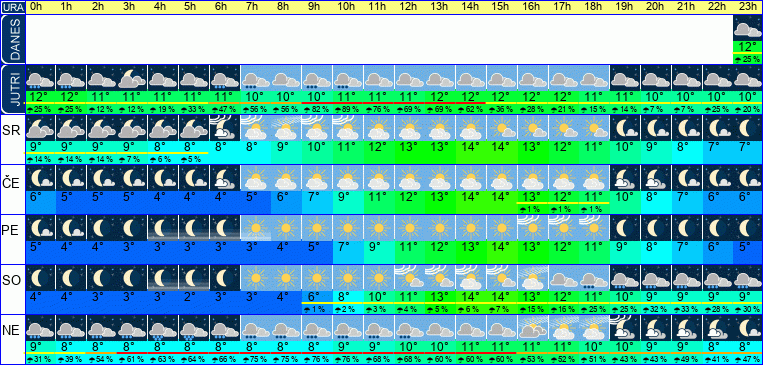763x365 pixels.
Task: Click the SR 6h windy moon icon
Action: tap(224, 128)
